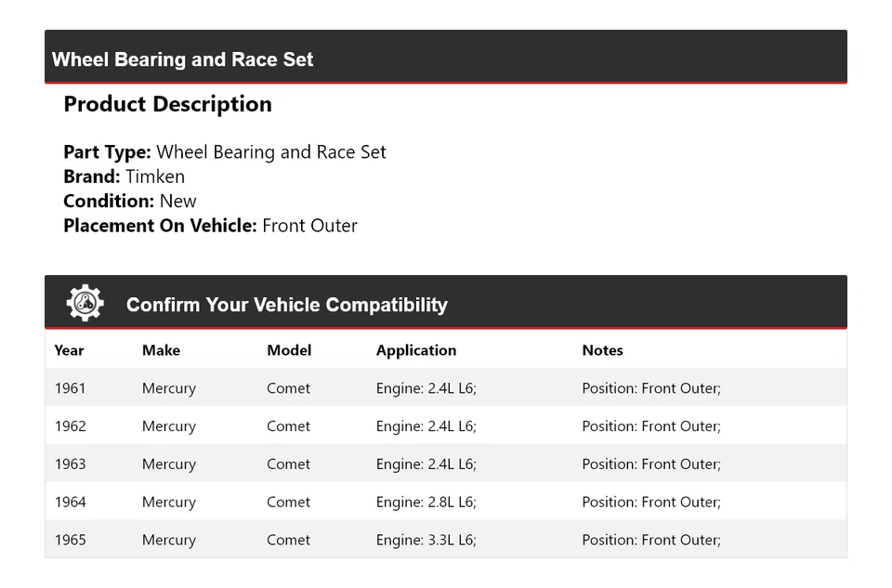The height and width of the screenshot is (588, 892).
Task: Click the gear icon beside Confirm Your Vehicle Compatibility
Action: [85, 304]
